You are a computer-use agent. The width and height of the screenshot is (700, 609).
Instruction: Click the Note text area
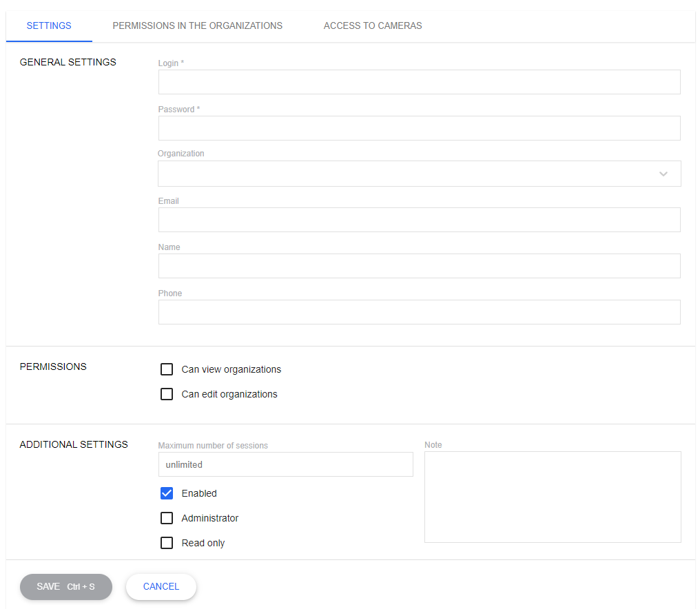click(x=552, y=496)
